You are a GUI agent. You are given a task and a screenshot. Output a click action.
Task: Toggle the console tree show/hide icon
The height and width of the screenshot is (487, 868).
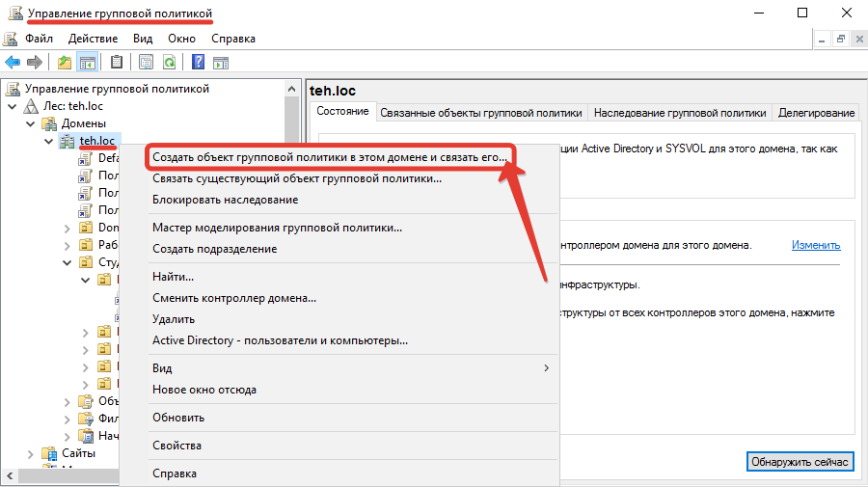click(x=88, y=63)
